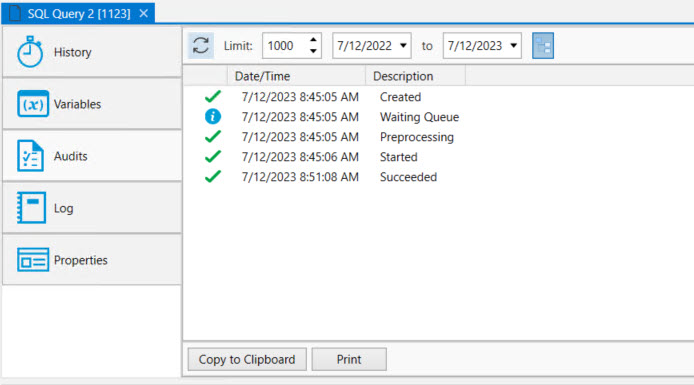Click the Copy to Clipboard button
This screenshot has width=694, height=385.
[x=247, y=359]
